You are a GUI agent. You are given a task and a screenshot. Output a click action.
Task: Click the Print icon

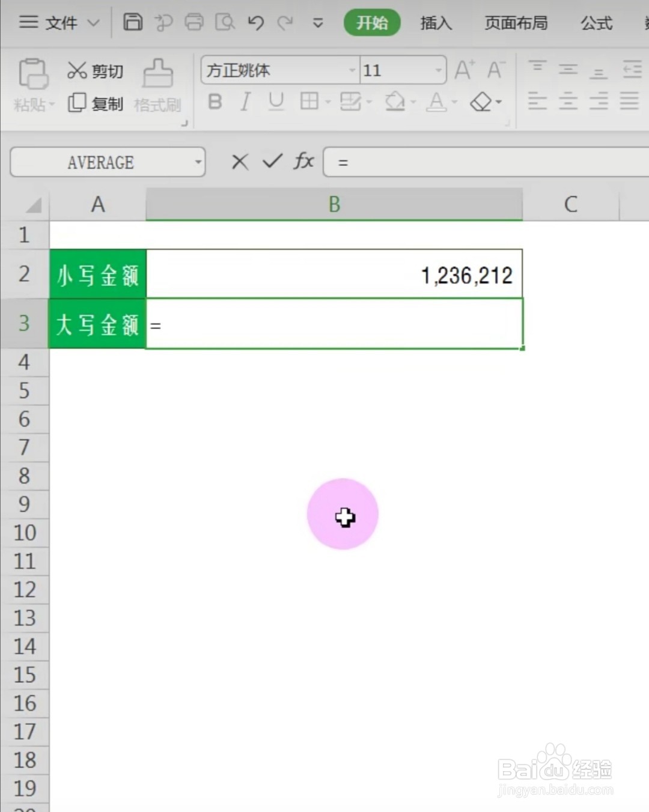(194, 22)
